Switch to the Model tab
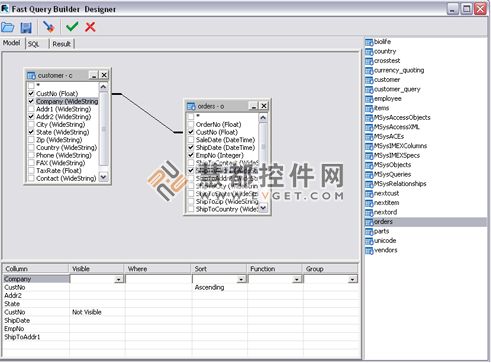The height and width of the screenshot is (363, 491). (x=12, y=43)
